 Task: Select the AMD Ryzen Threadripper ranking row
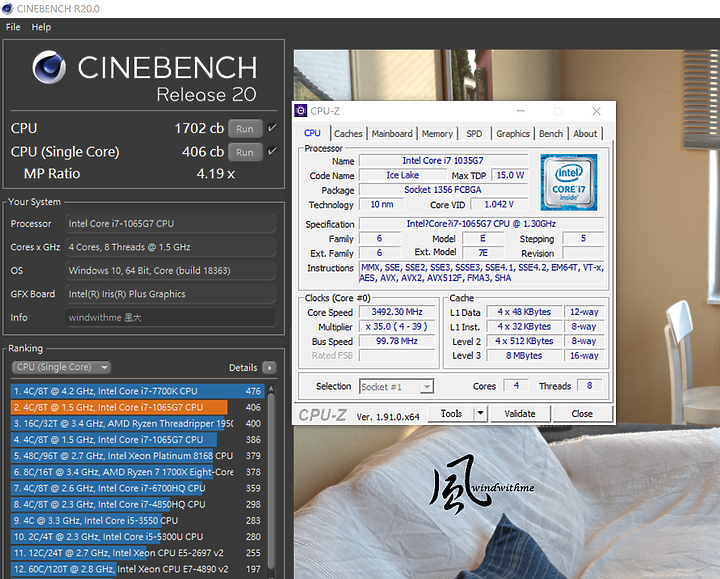pos(137,423)
